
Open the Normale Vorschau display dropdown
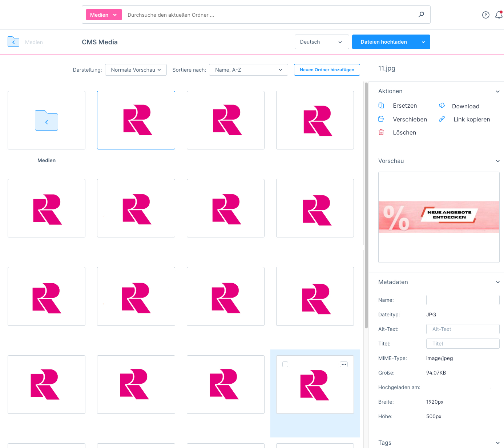(136, 70)
